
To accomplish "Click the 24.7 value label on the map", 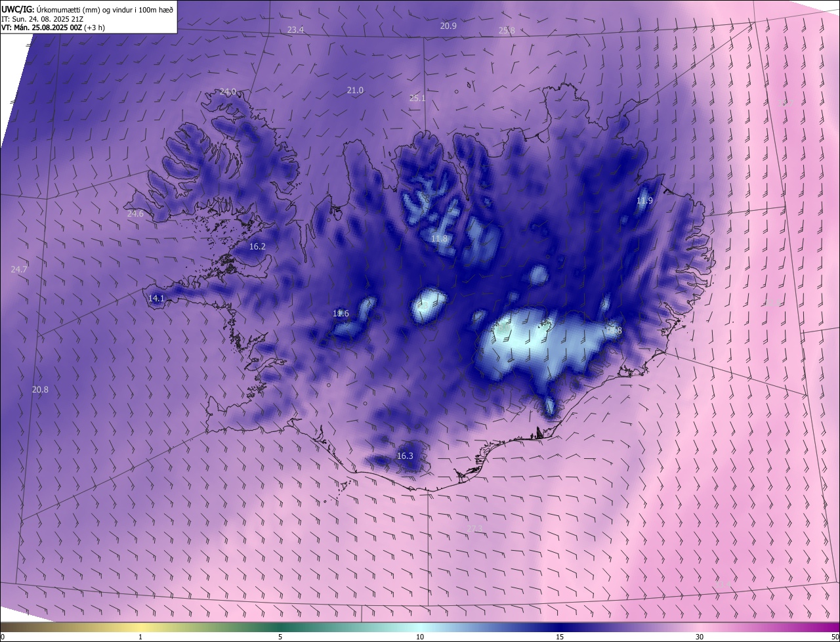I will [x=19, y=269].
